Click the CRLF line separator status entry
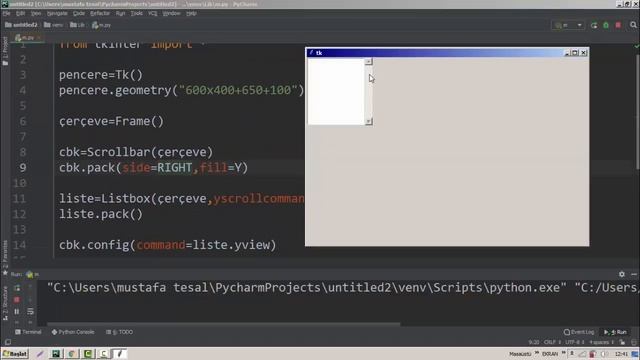Image resolution: width=640 pixels, height=360 pixels. (552, 342)
